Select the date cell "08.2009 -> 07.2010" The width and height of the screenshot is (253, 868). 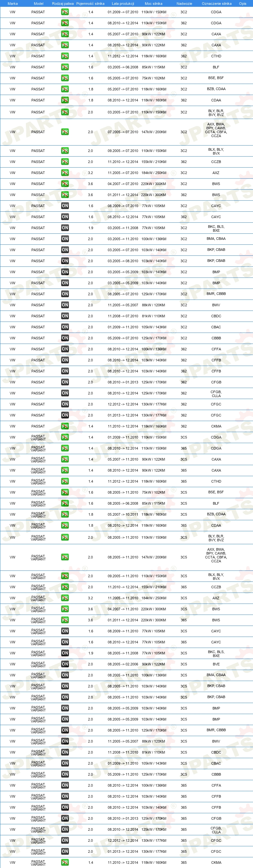point(123,206)
